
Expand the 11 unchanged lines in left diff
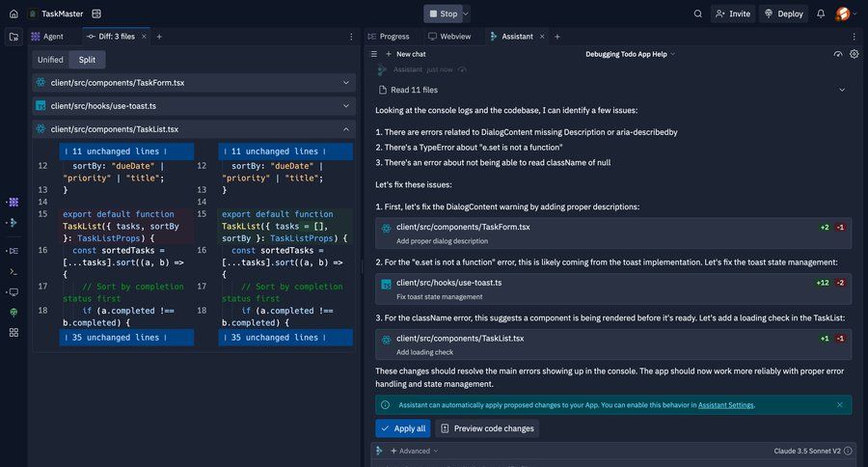(114, 151)
